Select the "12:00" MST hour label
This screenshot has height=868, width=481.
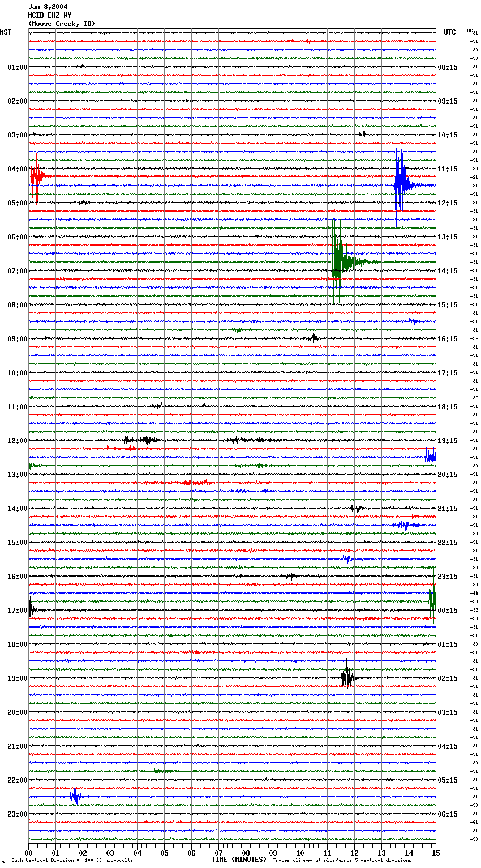(x=18, y=441)
